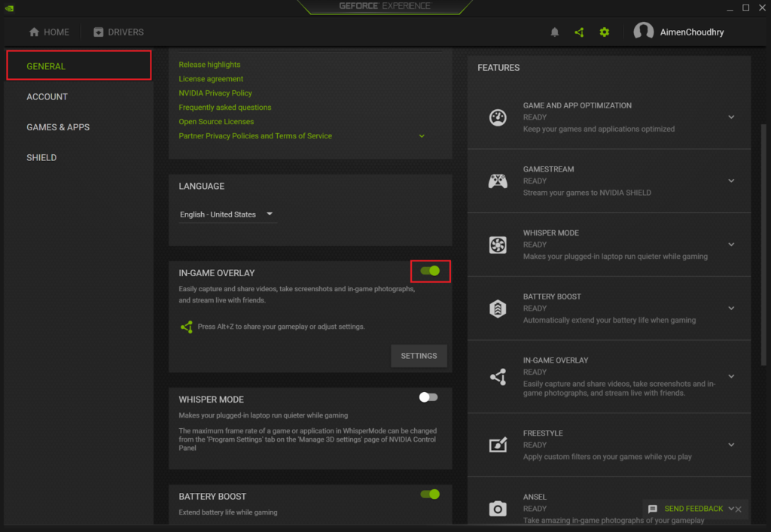Expand the GameStream feature details

pos(730,181)
